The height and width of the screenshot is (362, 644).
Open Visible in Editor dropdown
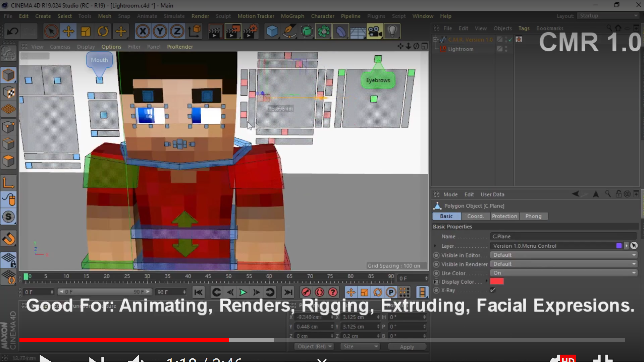click(563, 255)
